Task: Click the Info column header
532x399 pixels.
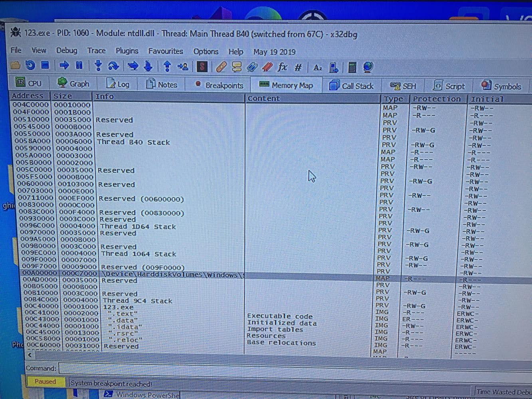Action: tap(168, 97)
